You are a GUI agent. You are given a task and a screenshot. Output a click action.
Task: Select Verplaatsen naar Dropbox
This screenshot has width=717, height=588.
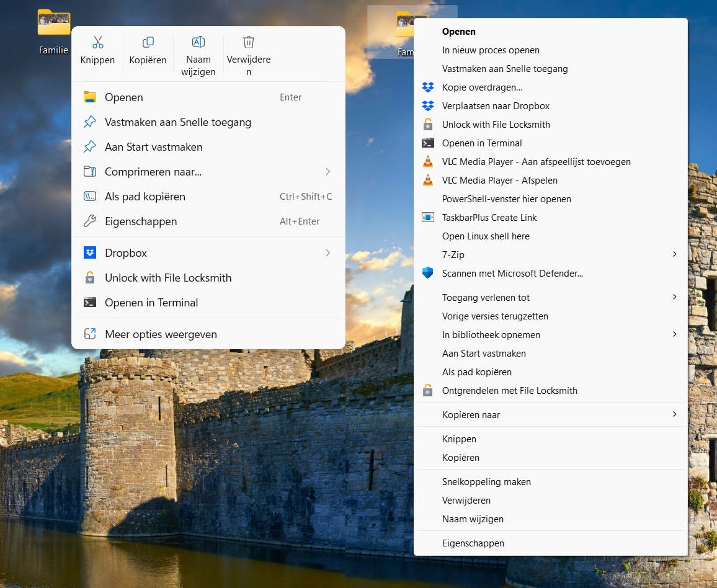click(x=496, y=106)
